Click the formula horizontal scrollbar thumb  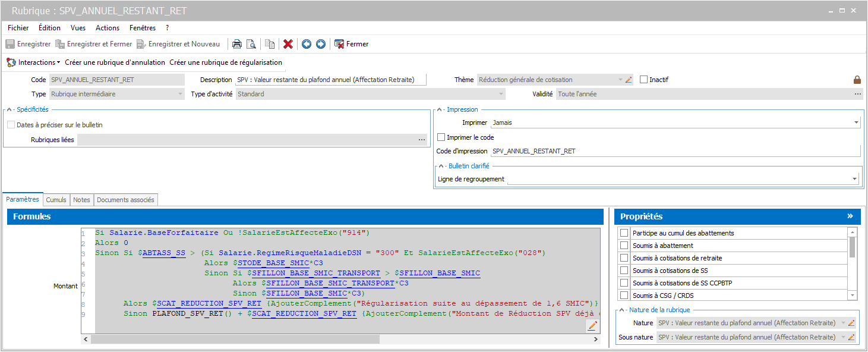pos(235,339)
